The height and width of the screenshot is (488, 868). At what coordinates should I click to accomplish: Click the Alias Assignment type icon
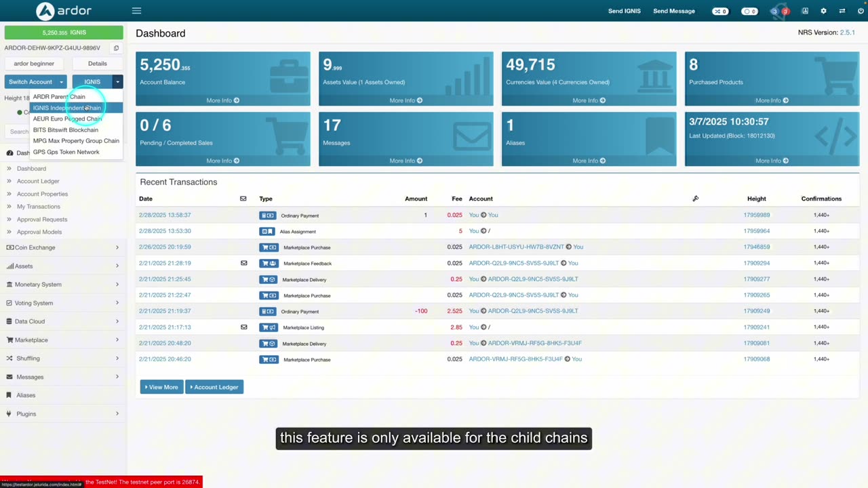267,231
